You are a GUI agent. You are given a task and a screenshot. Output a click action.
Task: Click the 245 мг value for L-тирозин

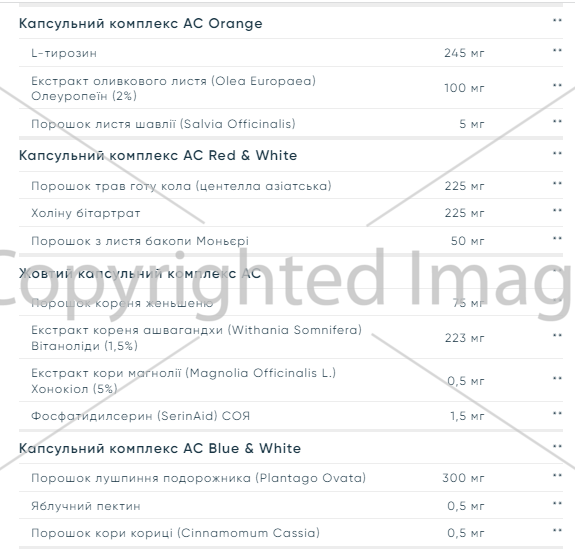pyautogui.click(x=464, y=53)
